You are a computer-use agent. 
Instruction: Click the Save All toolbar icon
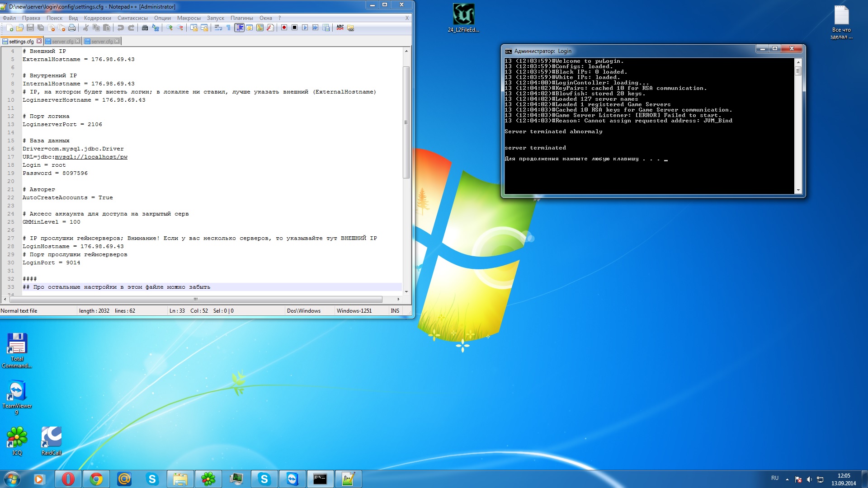point(41,28)
